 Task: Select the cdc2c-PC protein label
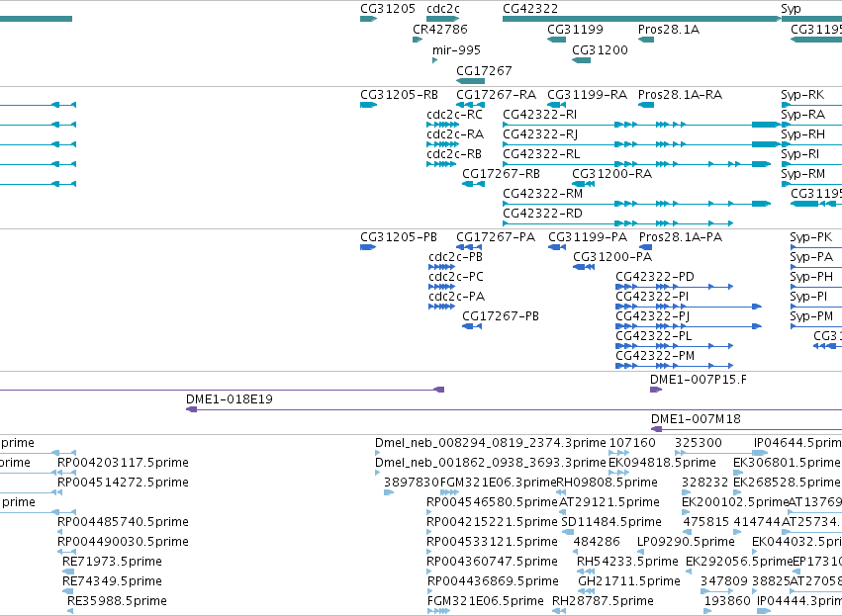pos(456,277)
